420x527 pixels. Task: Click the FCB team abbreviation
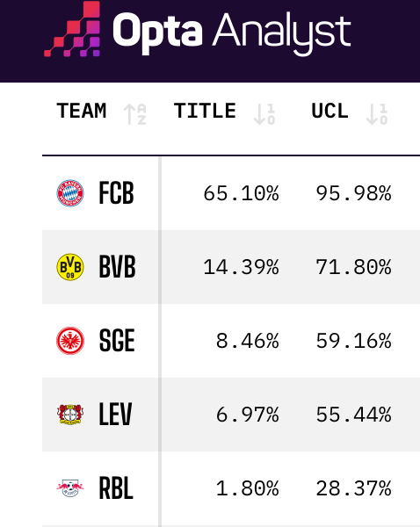(116, 193)
